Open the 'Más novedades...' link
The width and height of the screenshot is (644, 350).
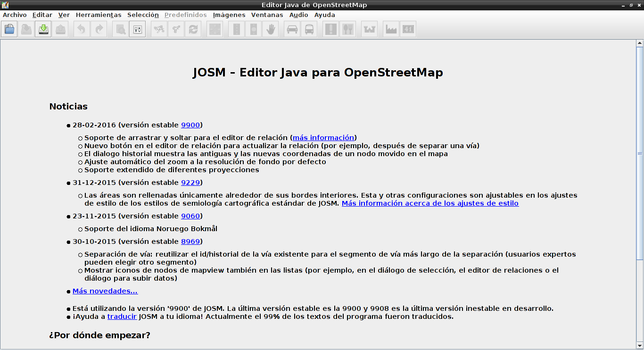point(105,291)
